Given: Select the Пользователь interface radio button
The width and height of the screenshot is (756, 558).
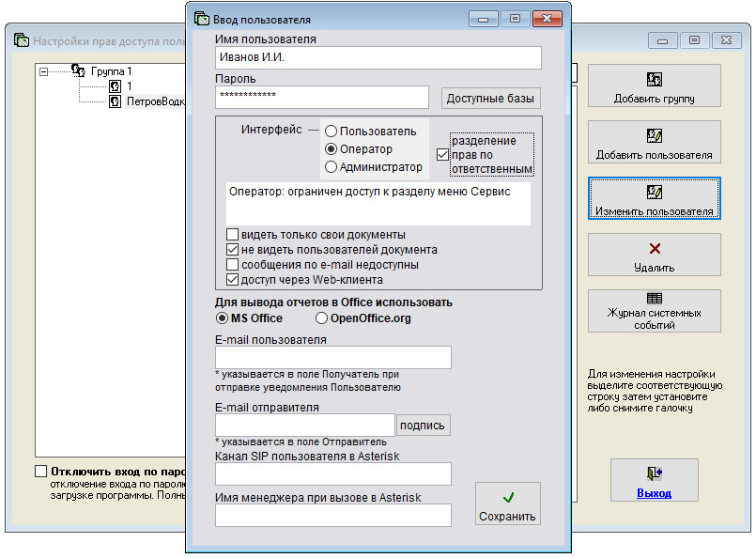Looking at the screenshot, I should click(331, 132).
